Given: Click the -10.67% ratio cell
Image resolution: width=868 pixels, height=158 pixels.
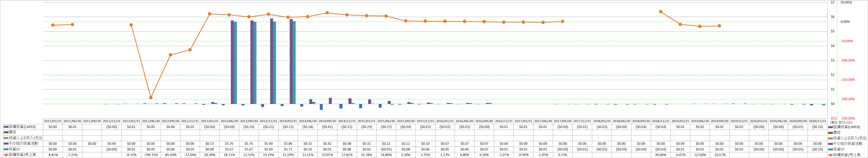Looking at the screenshot, I should (719, 155).
